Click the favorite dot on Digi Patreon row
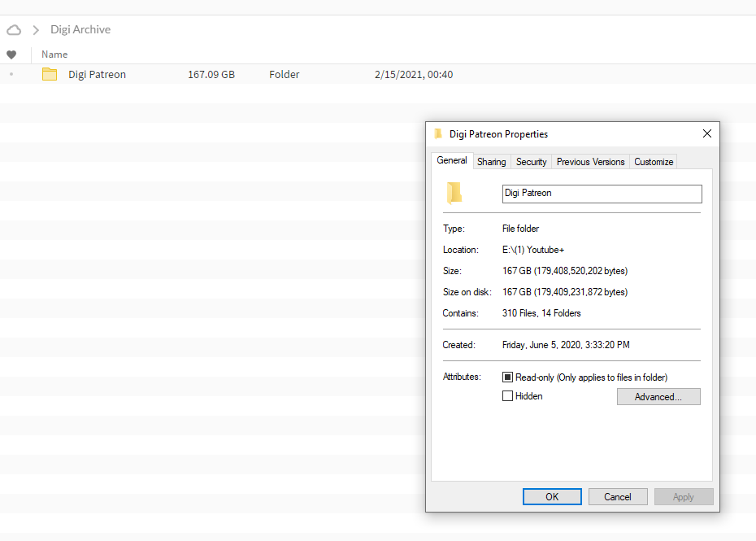The width and height of the screenshot is (756, 541). [11, 74]
